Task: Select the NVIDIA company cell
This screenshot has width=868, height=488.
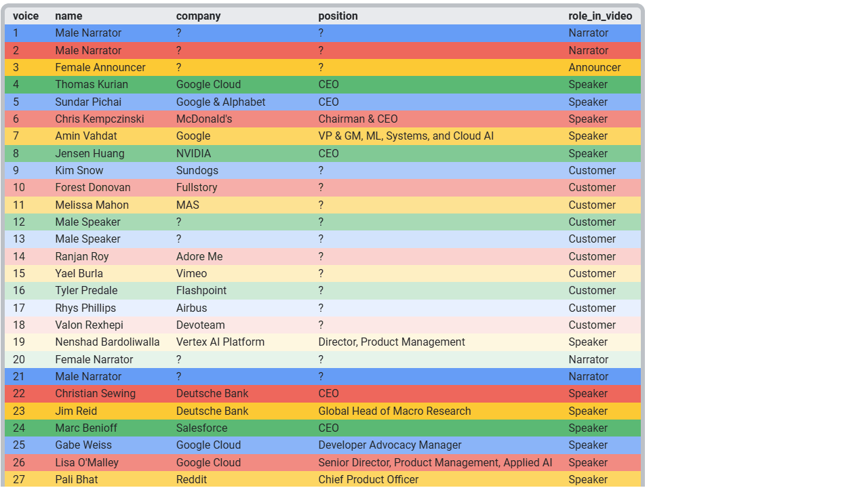Action: click(193, 153)
